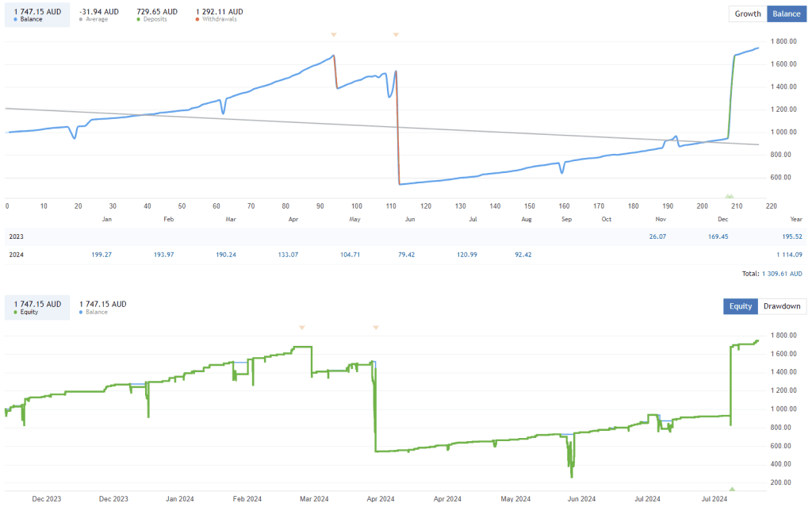Image resolution: width=812 pixels, height=507 pixels.
Task: Open the Total 1 309.61 AUD link
Action: (781, 271)
